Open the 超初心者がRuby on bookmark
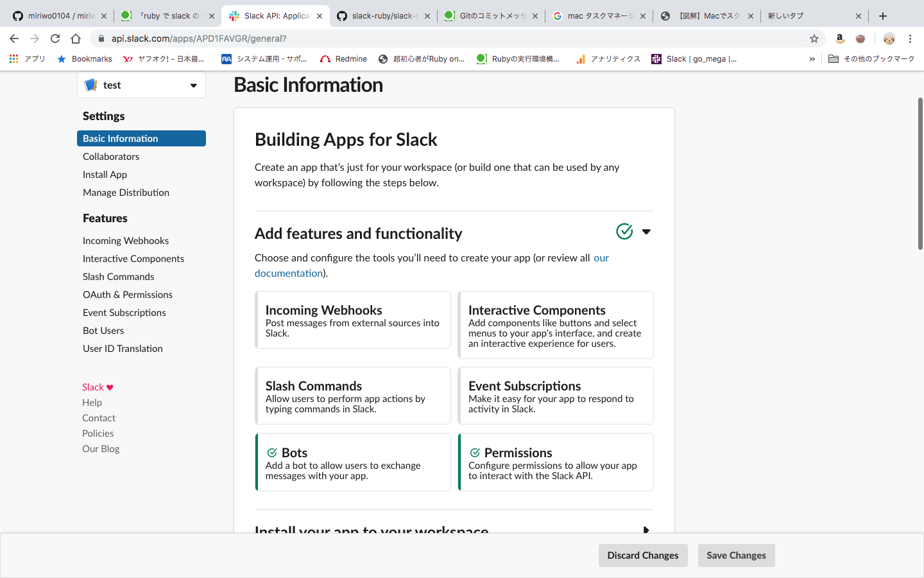 click(x=421, y=59)
